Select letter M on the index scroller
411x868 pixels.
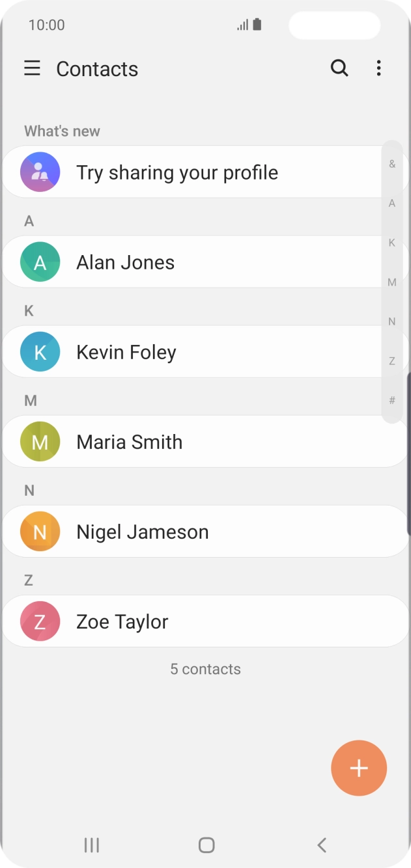coord(392,282)
